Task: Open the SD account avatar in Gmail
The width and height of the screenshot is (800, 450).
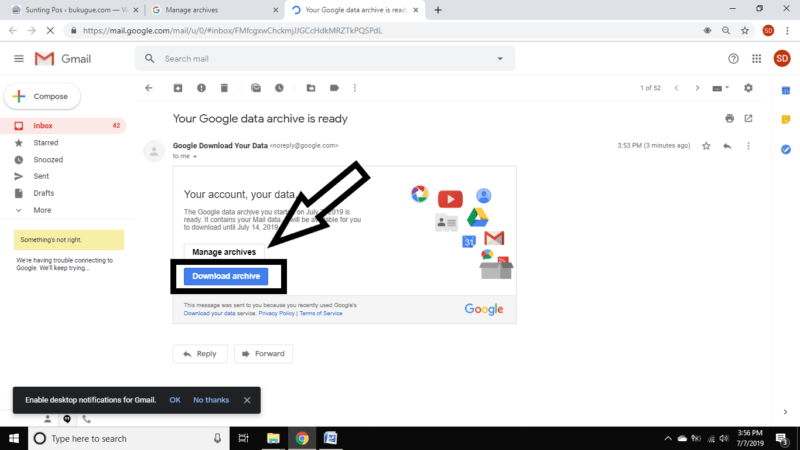Action: pyautogui.click(x=782, y=59)
